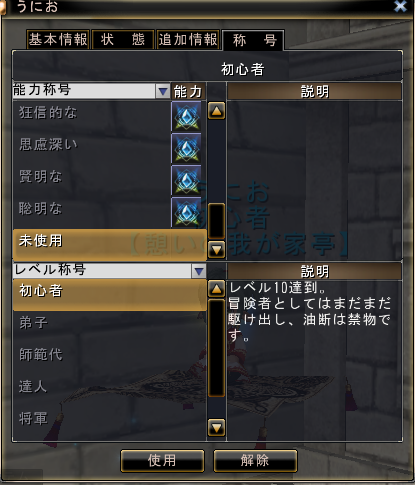The width and height of the screenshot is (415, 485).
Task: Click the ability title list scrollbar thumb
Action: pos(216,221)
